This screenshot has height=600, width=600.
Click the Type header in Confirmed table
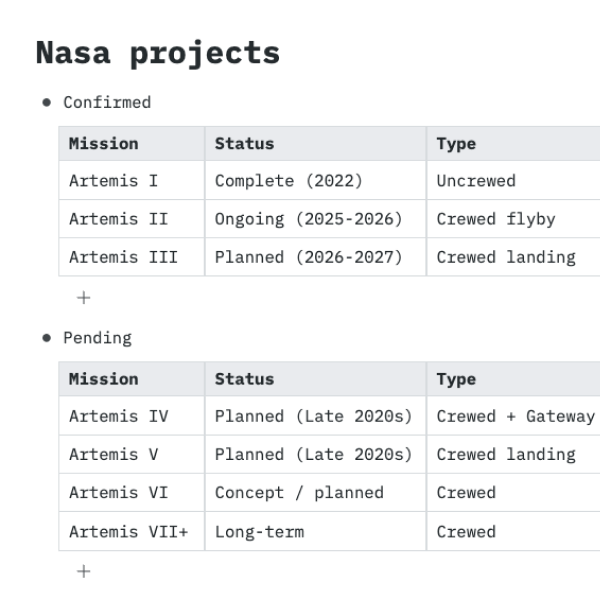point(513,143)
